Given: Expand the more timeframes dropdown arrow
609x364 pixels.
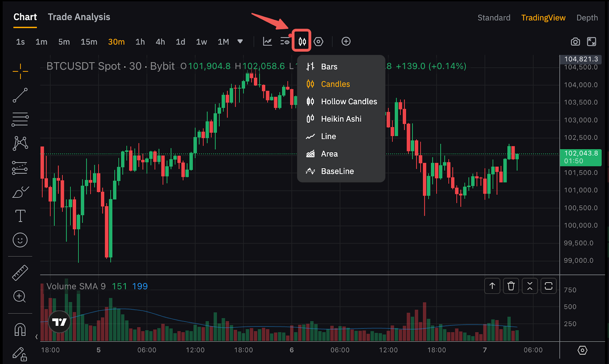Looking at the screenshot, I should (240, 41).
